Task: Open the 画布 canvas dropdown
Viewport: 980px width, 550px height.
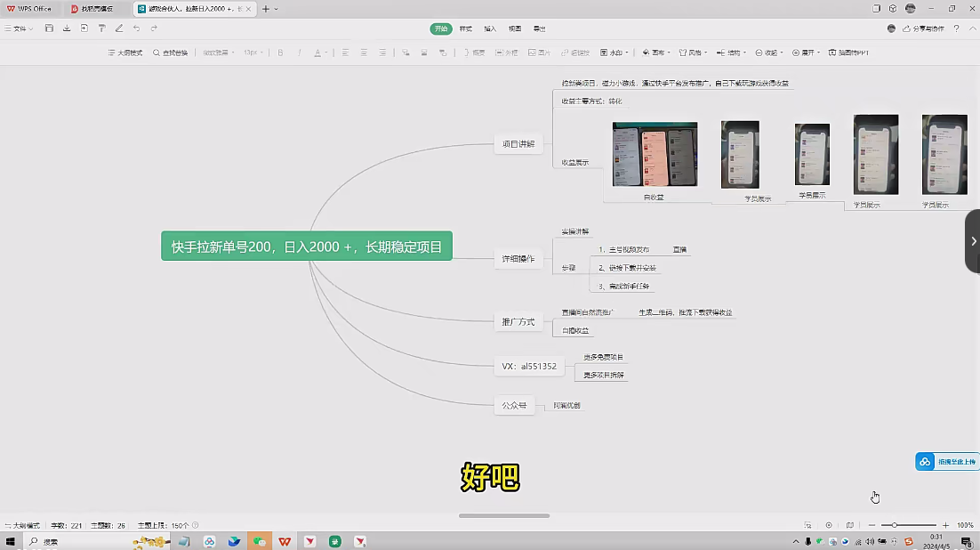Action: [656, 53]
